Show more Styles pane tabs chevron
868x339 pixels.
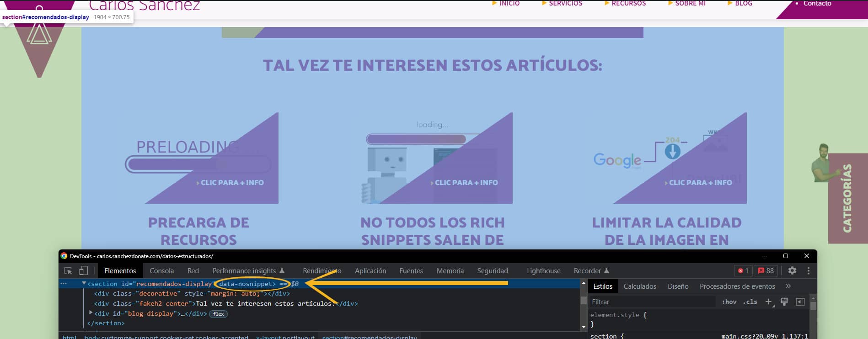click(x=788, y=286)
